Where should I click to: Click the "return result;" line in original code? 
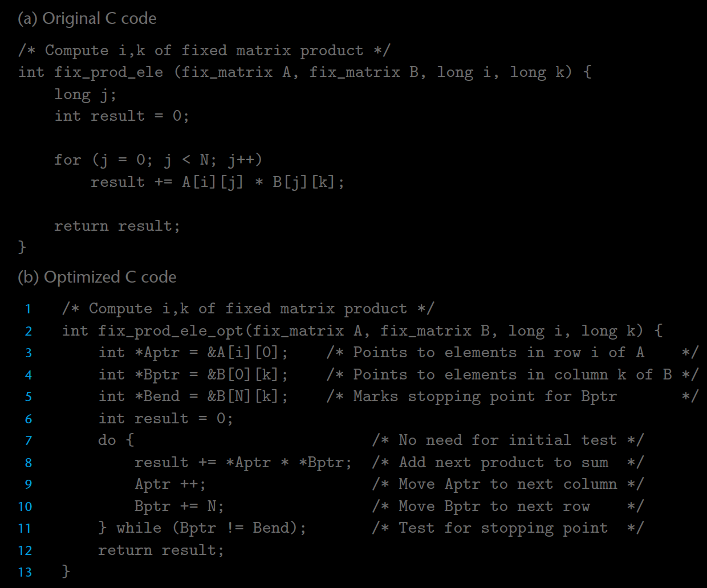pyautogui.click(x=117, y=226)
